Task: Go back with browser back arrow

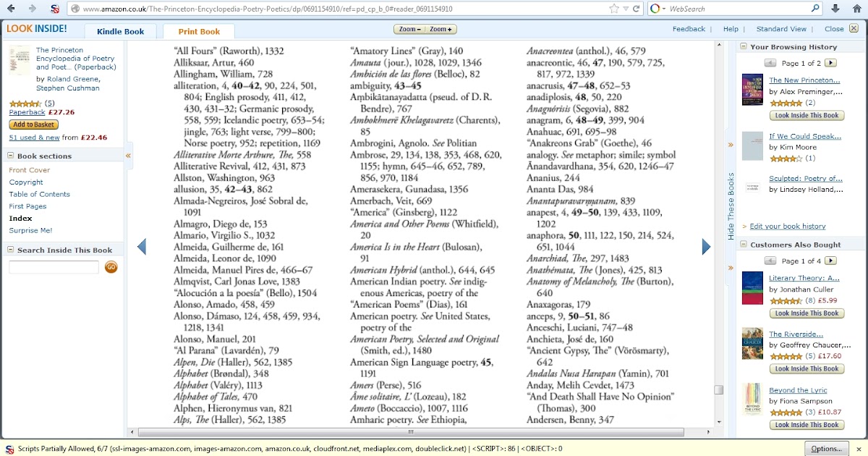Action: pos(11,9)
